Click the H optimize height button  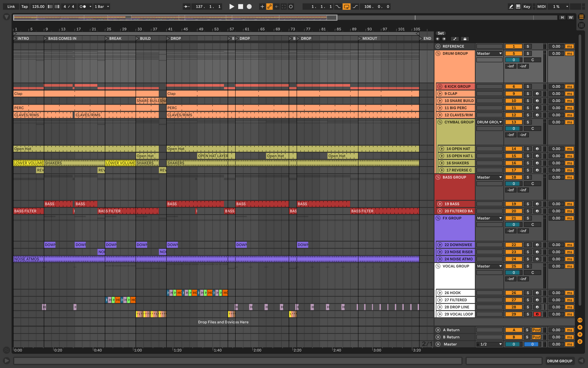[x=562, y=17]
